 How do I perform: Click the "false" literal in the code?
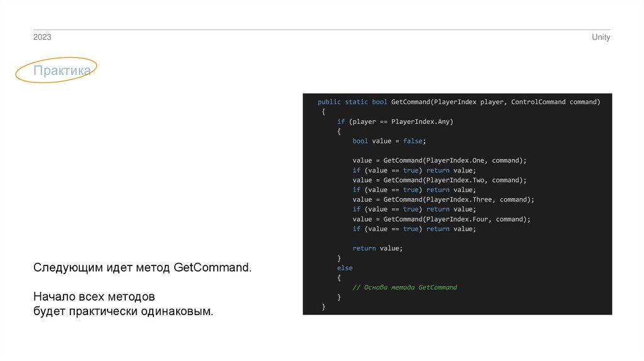(x=413, y=141)
